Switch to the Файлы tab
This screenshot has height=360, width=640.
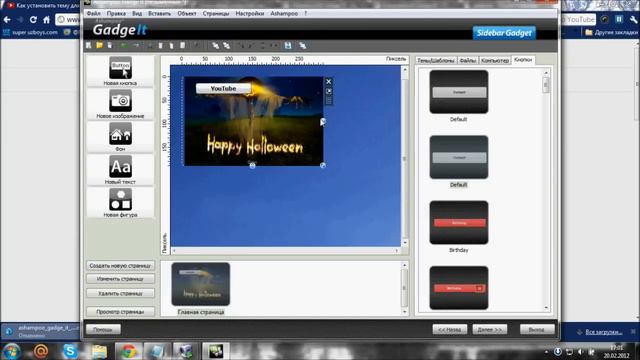coord(468,60)
